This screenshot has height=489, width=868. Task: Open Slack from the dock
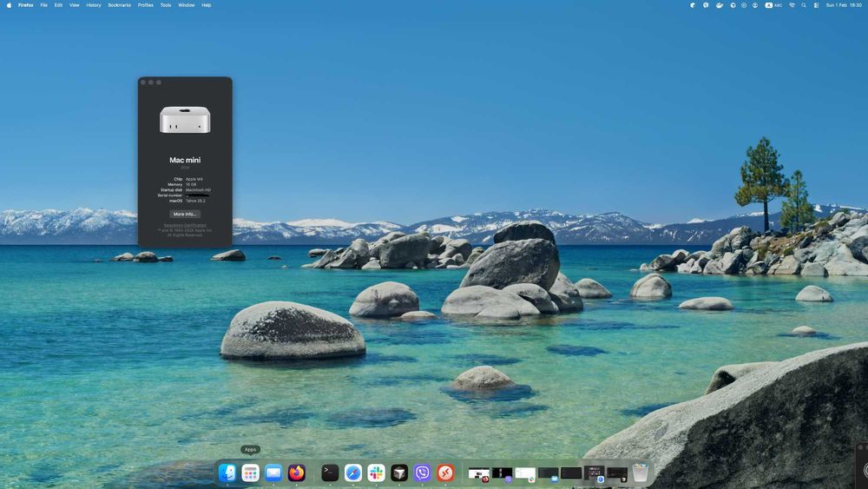pos(377,472)
